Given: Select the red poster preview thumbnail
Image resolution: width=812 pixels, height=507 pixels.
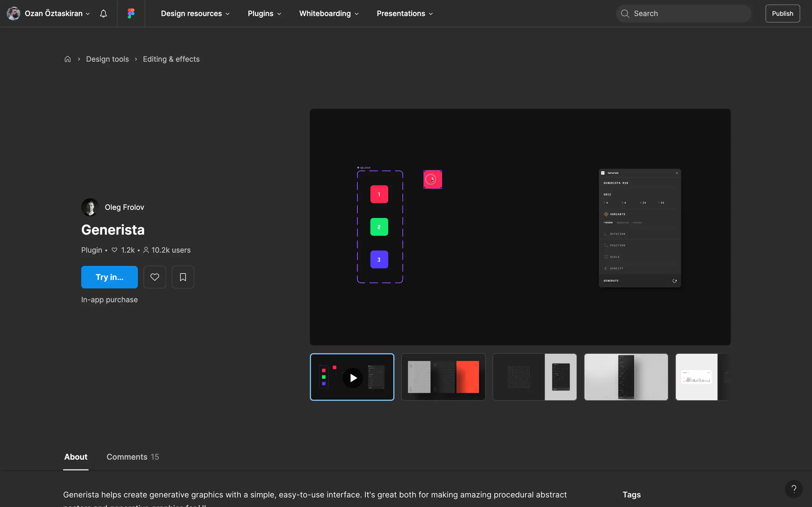Looking at the screenshot, I should [x=443, y=377].
